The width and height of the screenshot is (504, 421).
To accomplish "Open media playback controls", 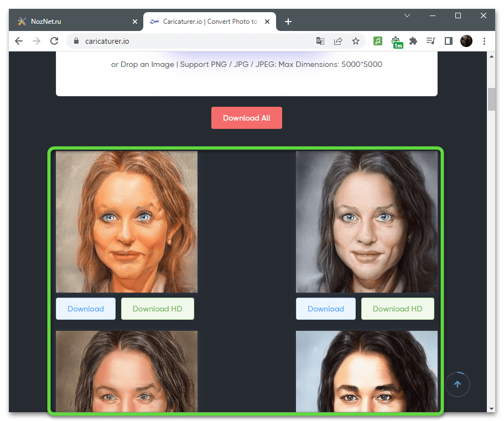I will (x=431, y=41).
